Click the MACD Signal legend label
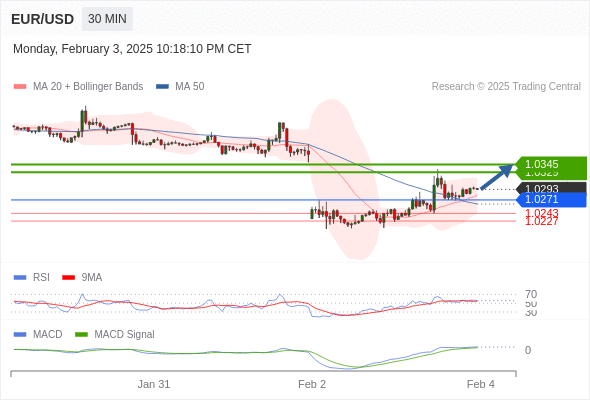The image size is (590, 400). pyautogui.click(x=124, y=335)
